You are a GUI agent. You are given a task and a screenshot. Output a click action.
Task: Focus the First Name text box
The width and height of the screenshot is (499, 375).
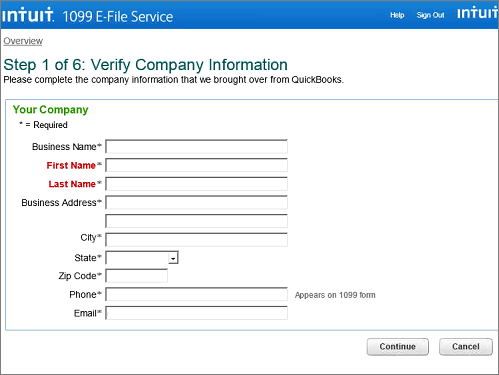pos(196,165)
